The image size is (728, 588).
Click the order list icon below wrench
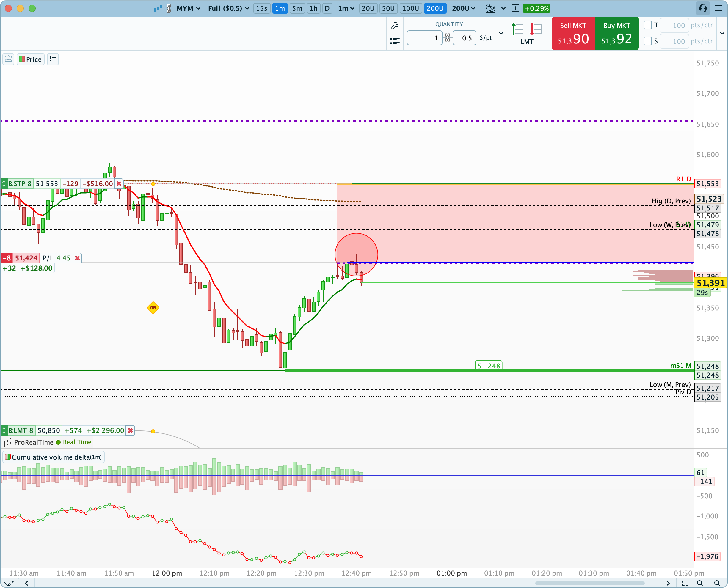tap(395, 41)
